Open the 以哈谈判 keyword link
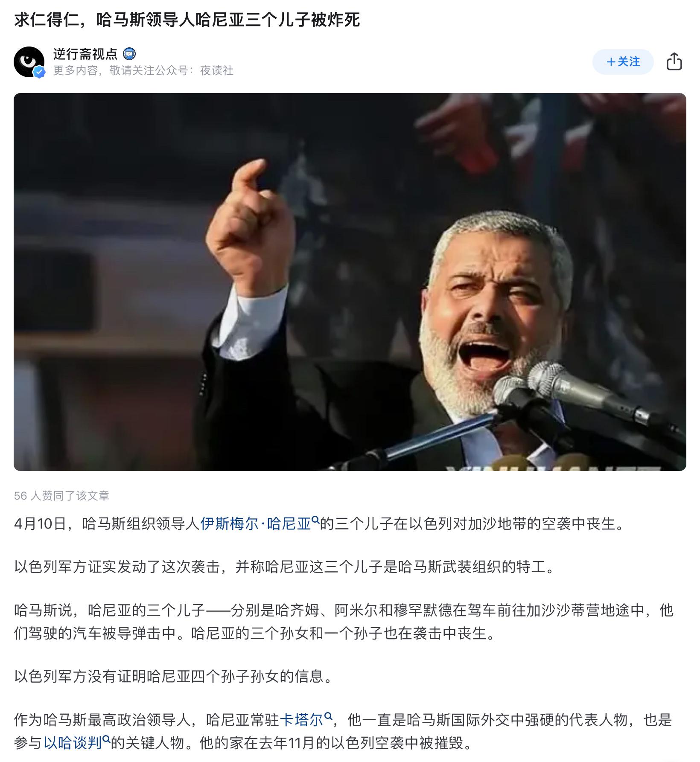 73,743
